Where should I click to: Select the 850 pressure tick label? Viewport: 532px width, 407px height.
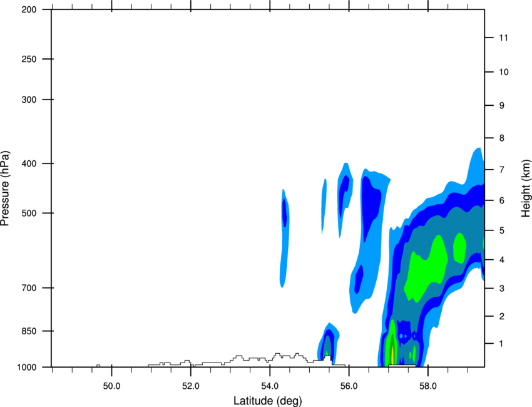pyautogui.click(x=29, y=331)
